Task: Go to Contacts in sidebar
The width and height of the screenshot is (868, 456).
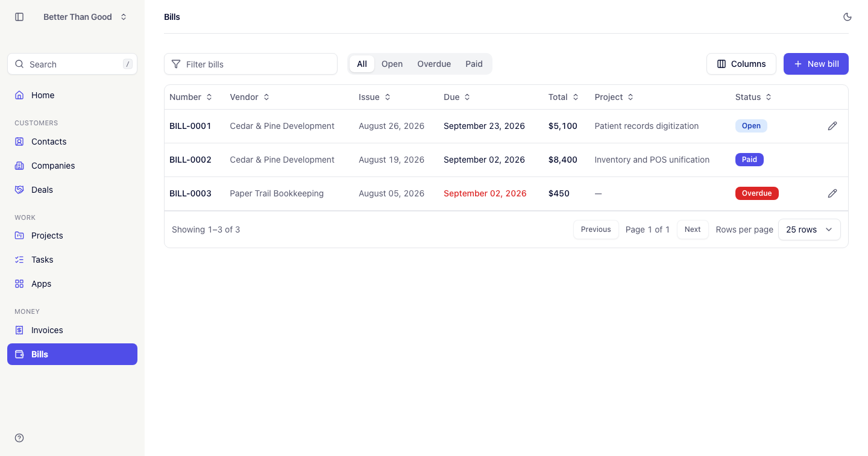Action: (72, 142)
